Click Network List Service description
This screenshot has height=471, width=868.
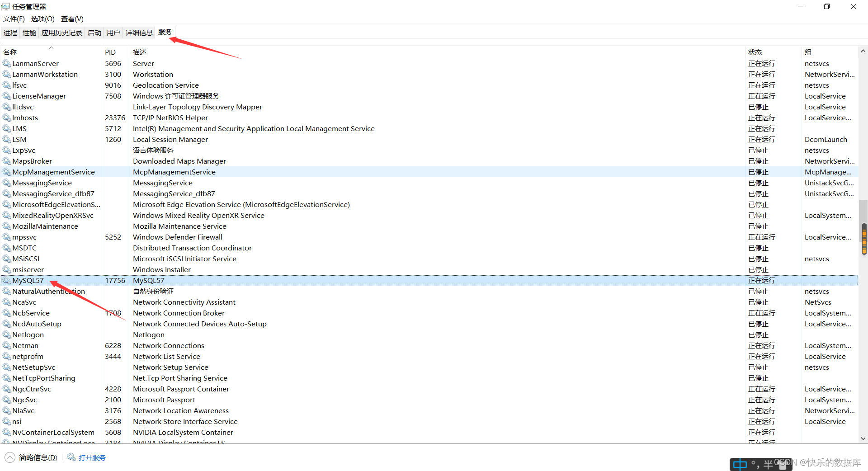point(166,356)
